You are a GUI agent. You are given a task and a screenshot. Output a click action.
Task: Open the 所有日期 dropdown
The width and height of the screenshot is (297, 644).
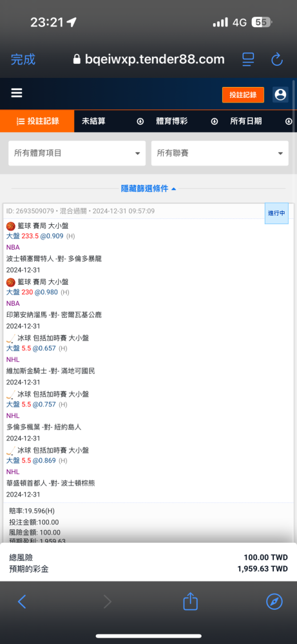(260, 121)
